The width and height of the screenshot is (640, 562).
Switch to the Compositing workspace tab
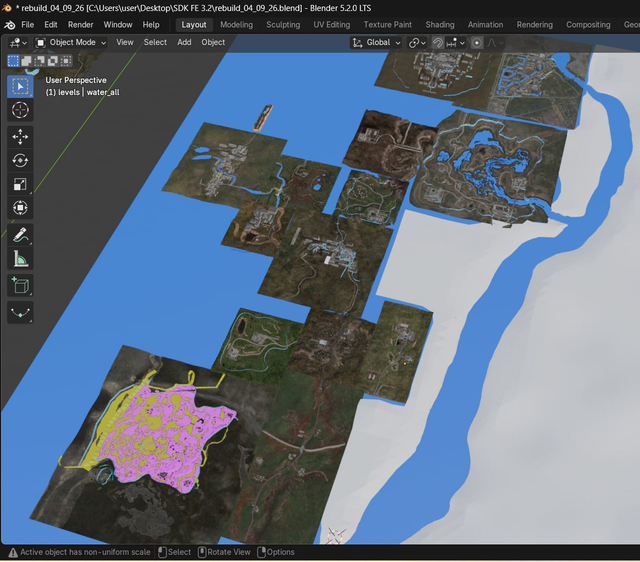[x=588, y=25]
